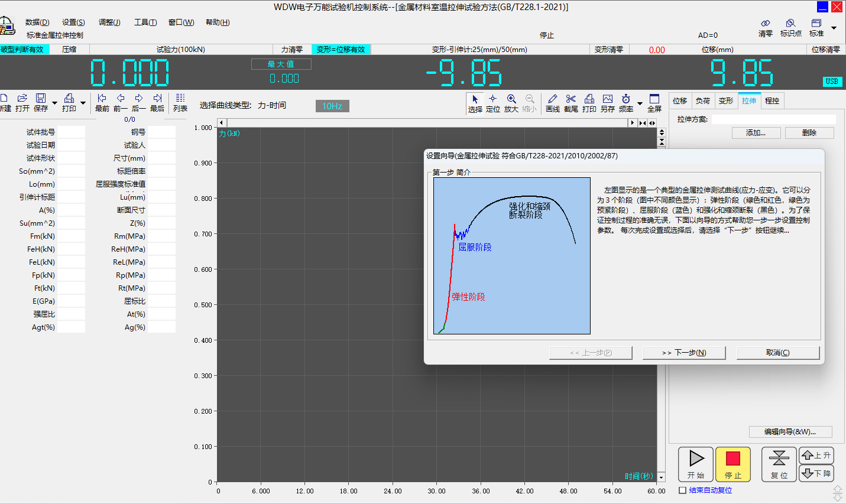Click the 开始 (Start) test button
846x504 pixels.
coord(696,464)
